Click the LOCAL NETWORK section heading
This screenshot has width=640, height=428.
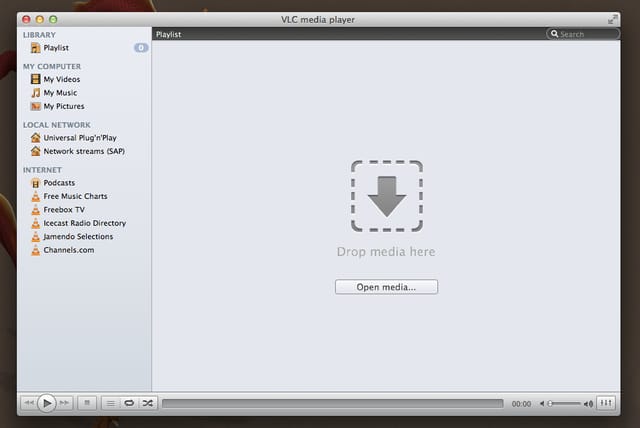click(57, 125)
